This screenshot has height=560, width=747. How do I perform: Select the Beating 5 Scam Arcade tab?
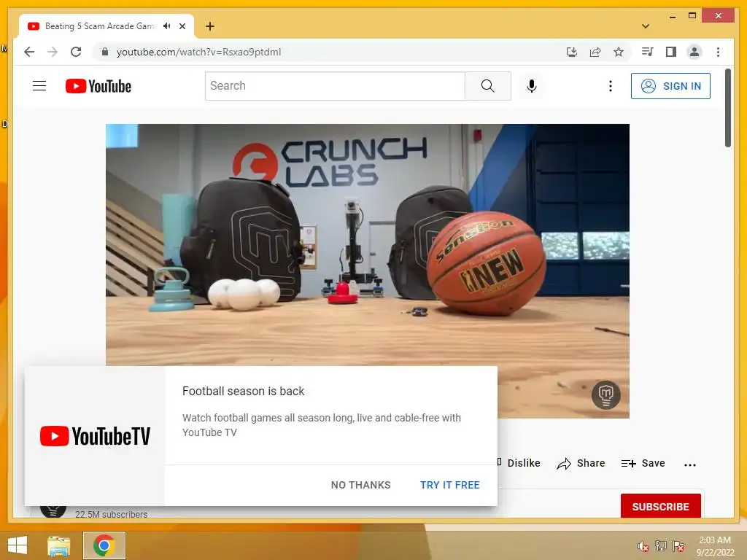pos(100,26)
